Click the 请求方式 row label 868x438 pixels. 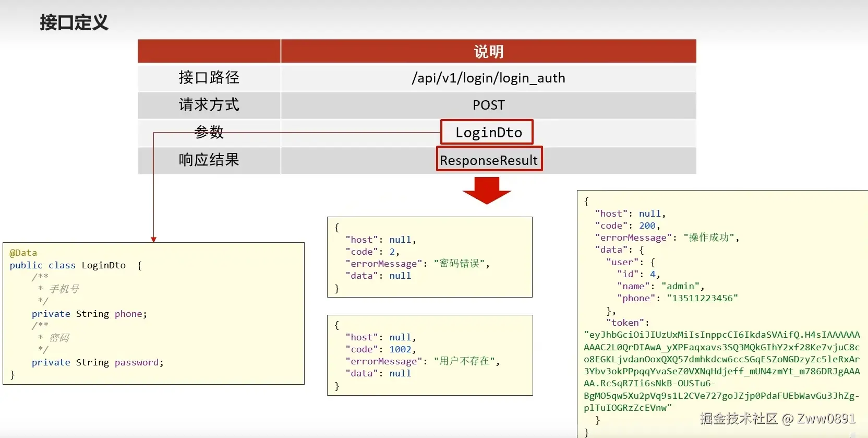pyautogui.click(x=209, y=105)
